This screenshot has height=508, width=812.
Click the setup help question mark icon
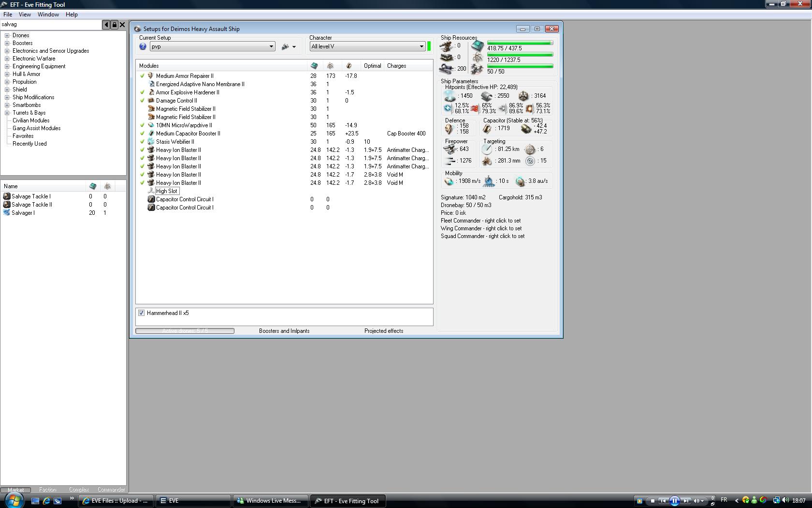pos(143,46)
